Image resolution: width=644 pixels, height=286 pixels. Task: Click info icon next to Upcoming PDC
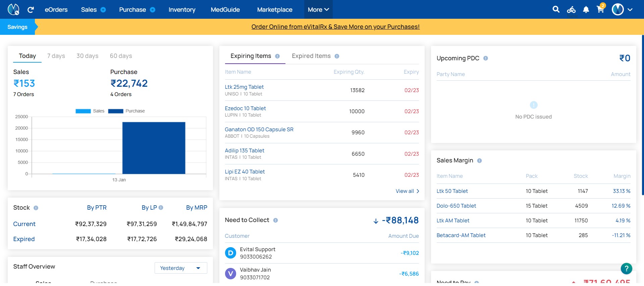point(485,58)
